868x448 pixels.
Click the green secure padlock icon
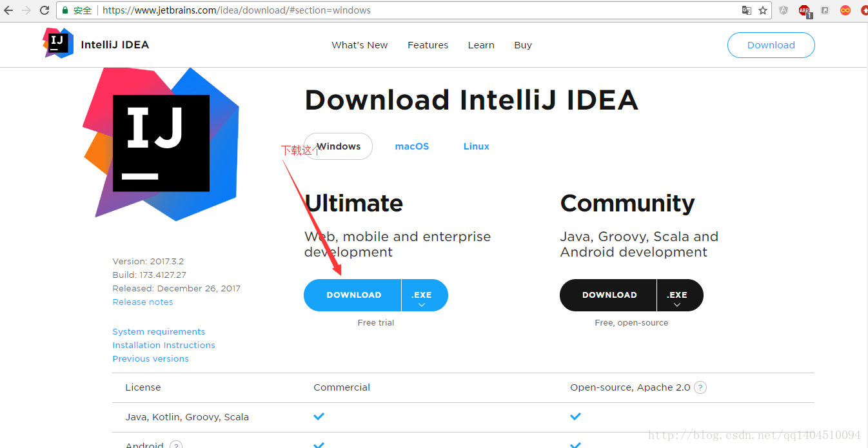[x=65, y=10]
